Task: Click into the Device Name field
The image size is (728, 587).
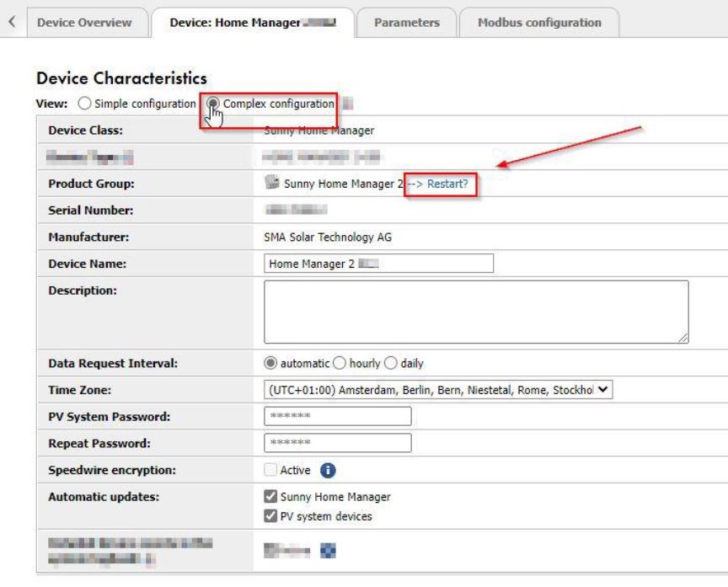Action: pyautogui.click(x=377, y=264)
